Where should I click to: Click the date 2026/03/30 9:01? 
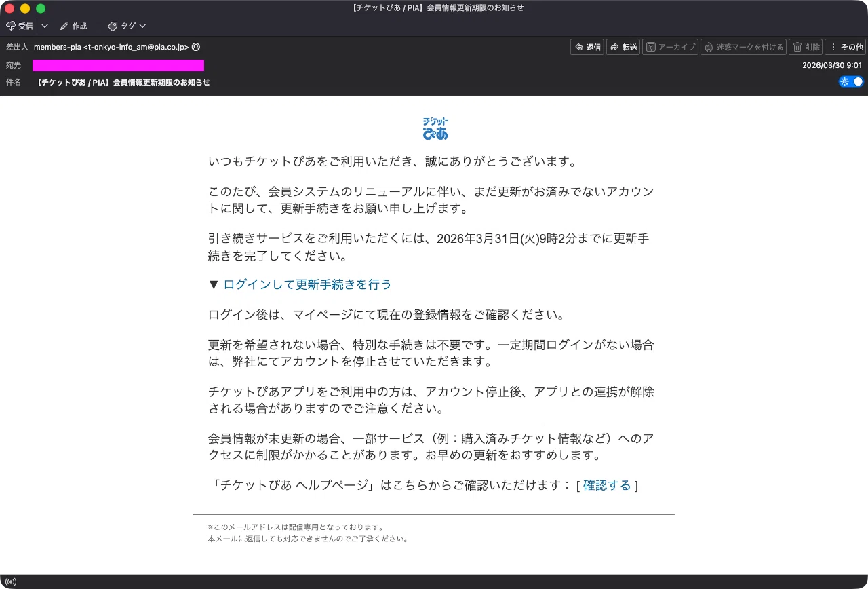coord(831,65)
